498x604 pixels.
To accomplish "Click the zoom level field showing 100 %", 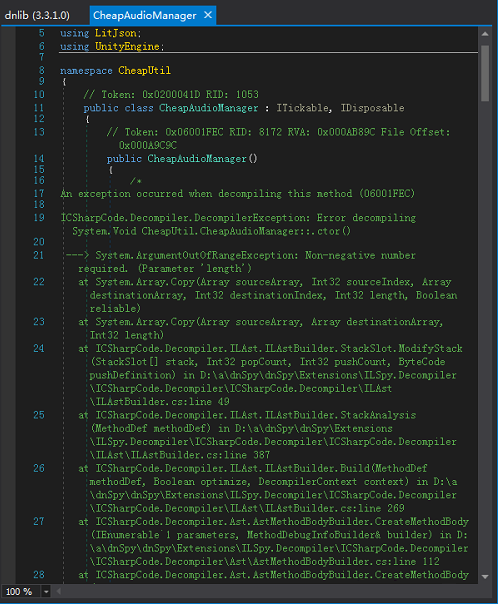I will tap(21, 591).
